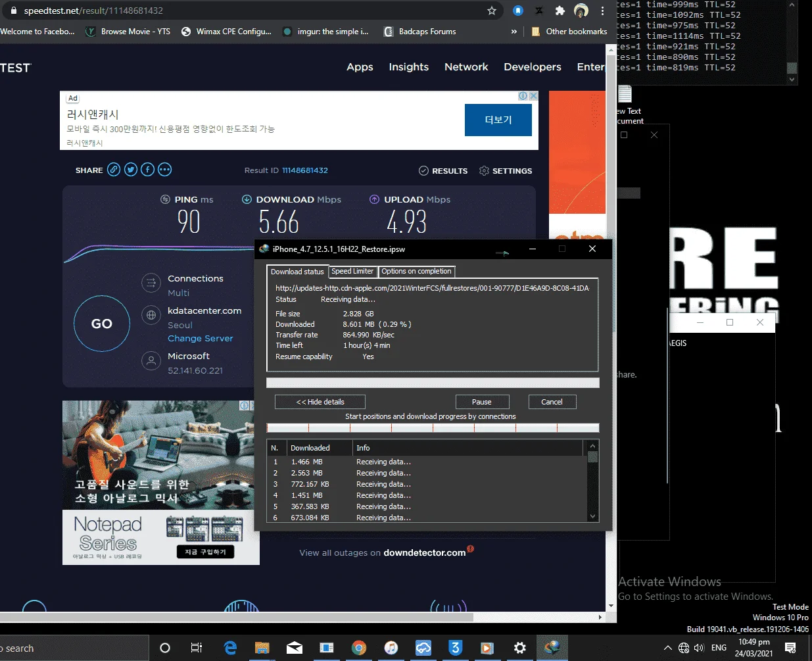The width and height of the screenshot is (812, 661).
Task: Sort connections by the Downloaded column header
Action: 320,448
